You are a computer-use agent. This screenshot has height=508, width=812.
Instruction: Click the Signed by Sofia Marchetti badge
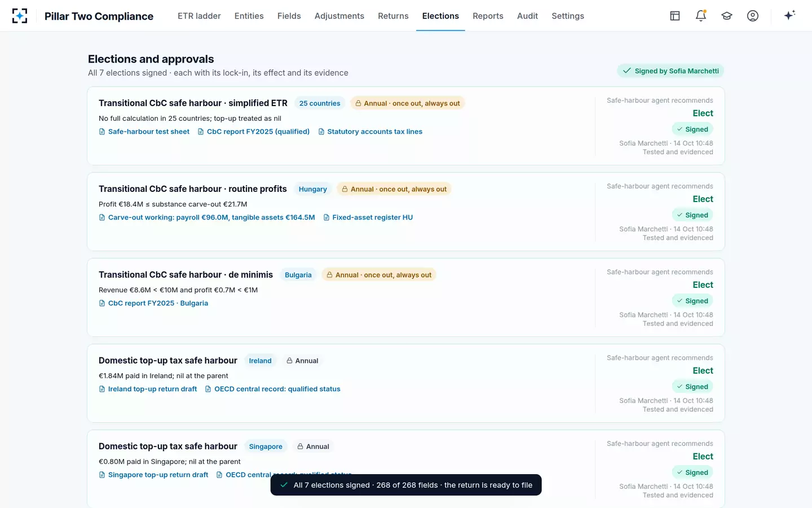tap(670, 71)
